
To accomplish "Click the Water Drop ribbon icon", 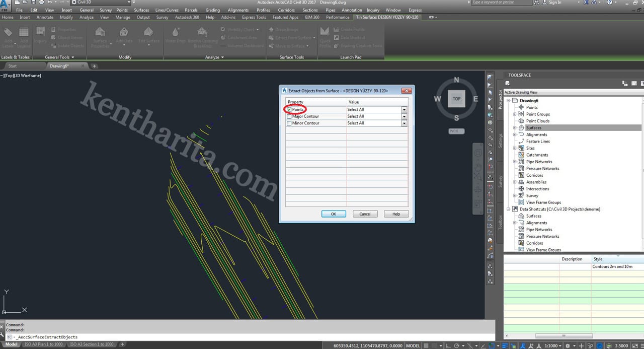I will (175, 34).
